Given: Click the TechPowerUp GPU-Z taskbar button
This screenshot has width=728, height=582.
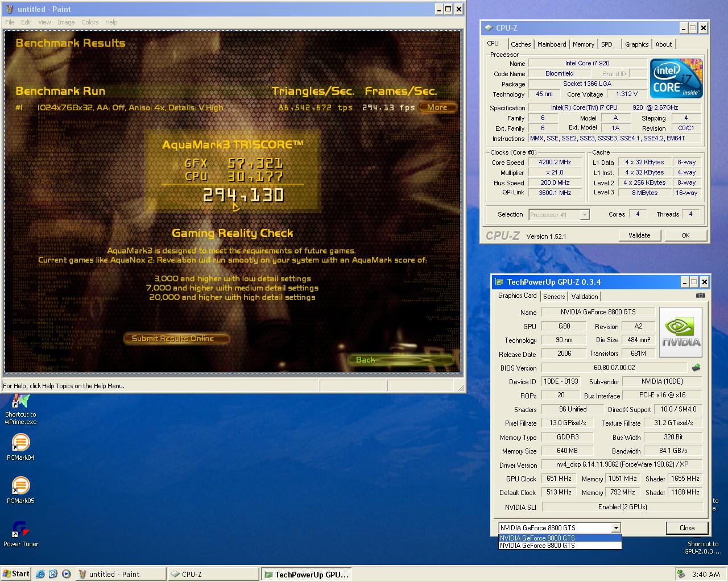Looking at the screenshot, I should pyautogui.click(x=306, y=574).
